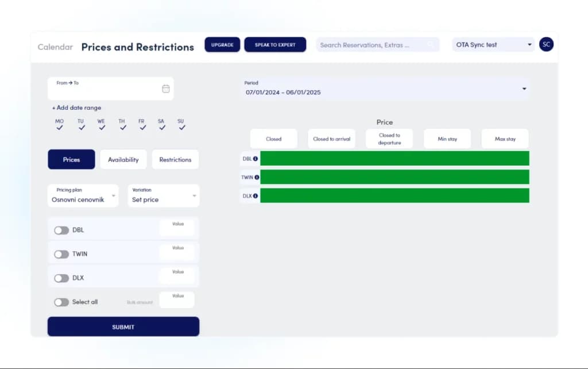The width and height of the screenshot is (588, 369).
Task: Click the SPEAK TO EXPERT button
Action: [x=275, y=45]
